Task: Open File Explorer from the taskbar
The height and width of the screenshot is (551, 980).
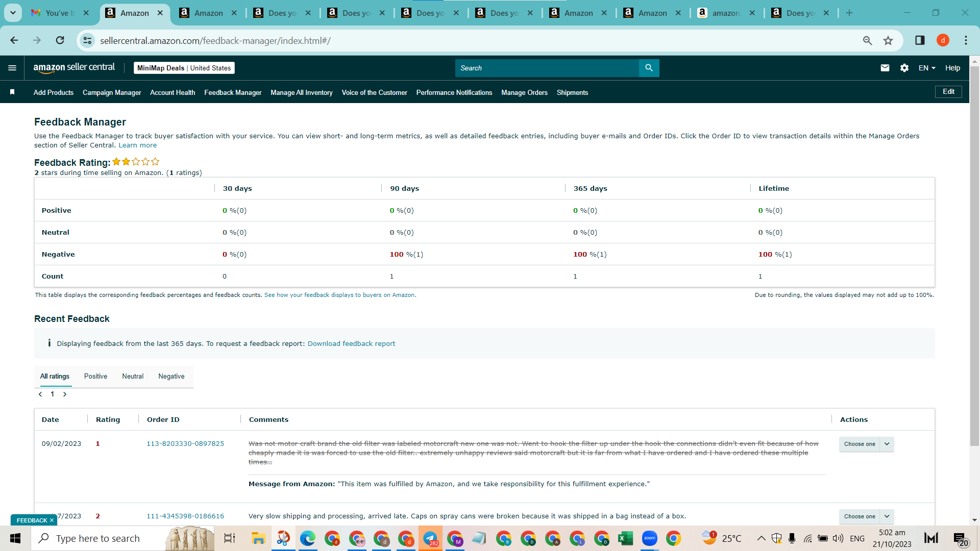Action: point(258,538)
